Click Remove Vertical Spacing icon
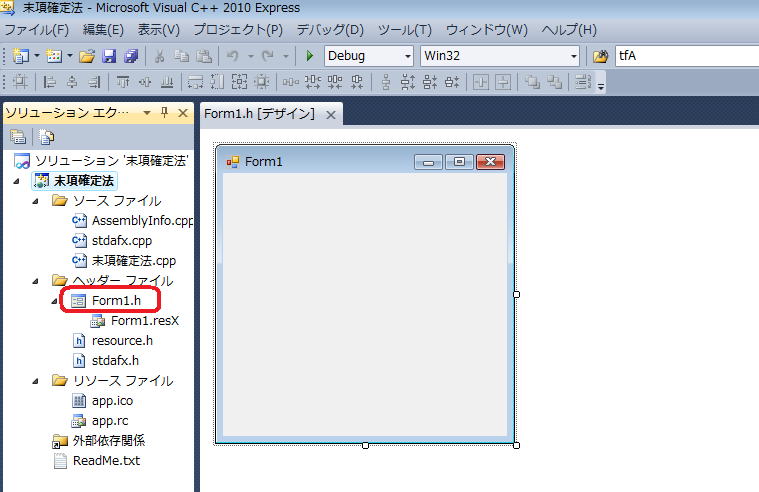 point(452,82)
